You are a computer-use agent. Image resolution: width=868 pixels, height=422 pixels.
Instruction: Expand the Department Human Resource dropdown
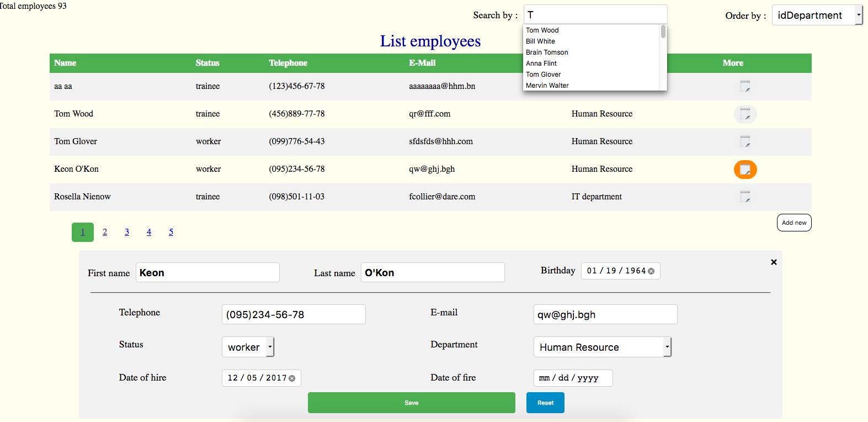[x=602, y=347]
